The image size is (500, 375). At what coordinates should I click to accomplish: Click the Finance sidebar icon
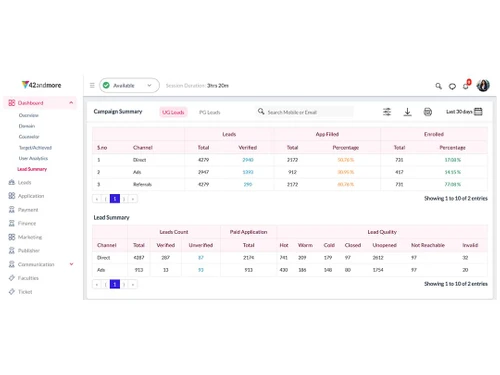coord(12,223)
